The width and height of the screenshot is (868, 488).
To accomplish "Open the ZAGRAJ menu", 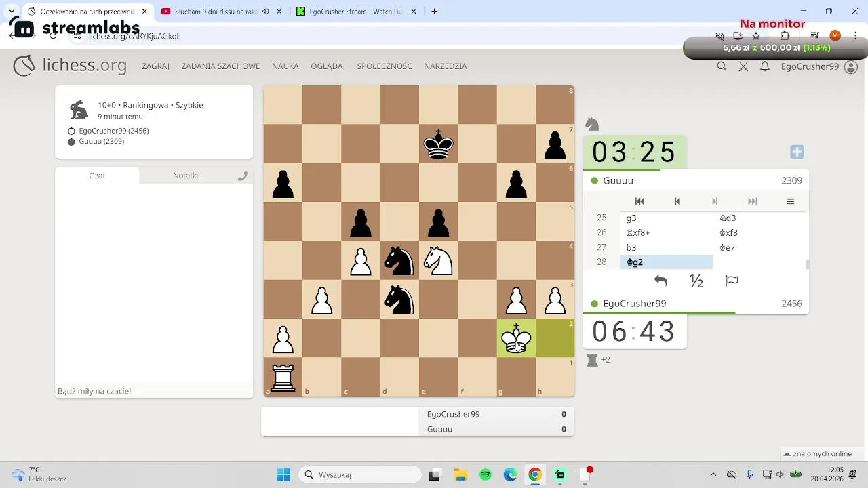I will click(x=155, y=66).
